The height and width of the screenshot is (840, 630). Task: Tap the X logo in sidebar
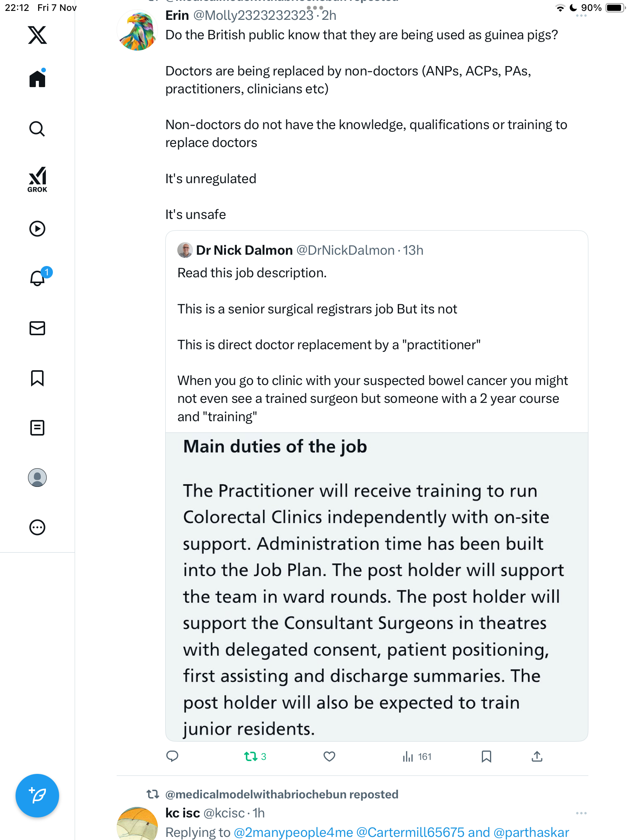pos(37,35)
